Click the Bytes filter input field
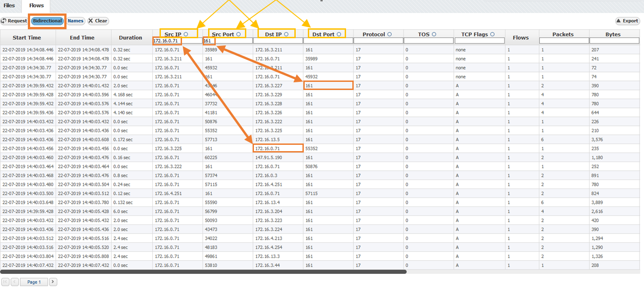This screenshot has width=644, height=291. (x=614, y=41)
